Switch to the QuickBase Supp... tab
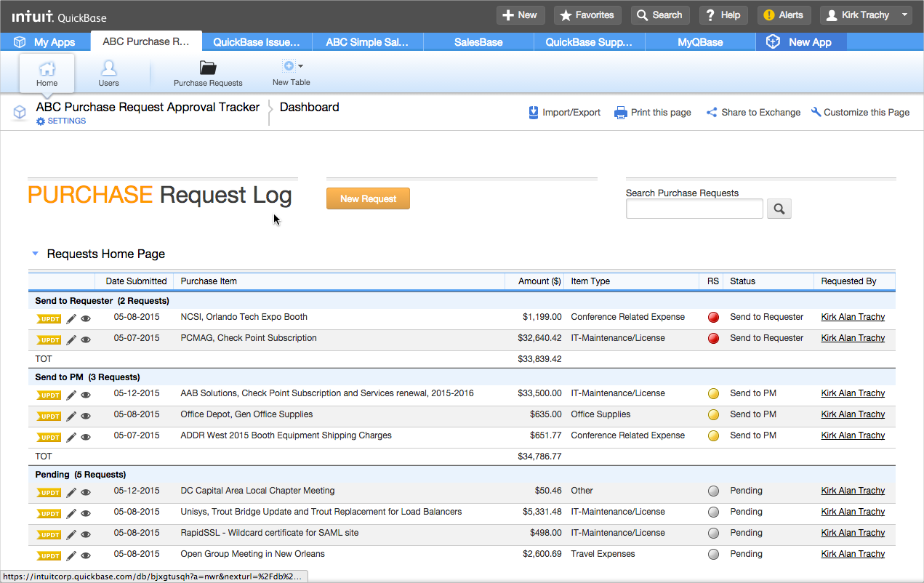Screen dimensions: 924x583 (590, 42)
